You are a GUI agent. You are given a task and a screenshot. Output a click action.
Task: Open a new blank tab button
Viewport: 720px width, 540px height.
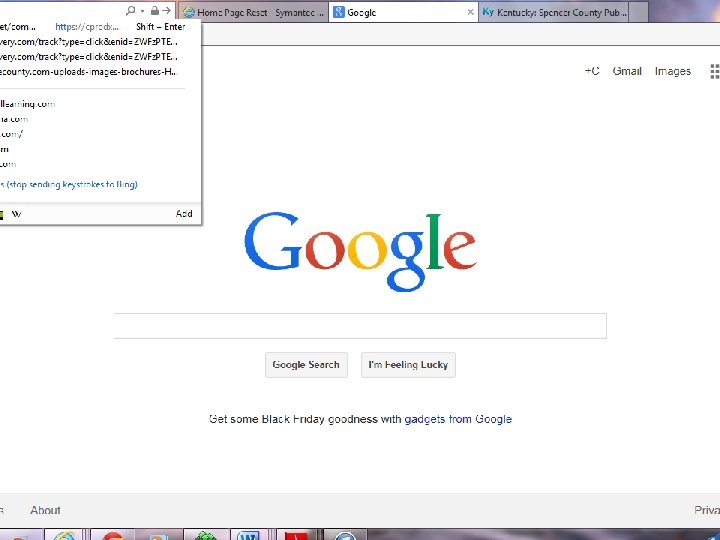point(638,12)
